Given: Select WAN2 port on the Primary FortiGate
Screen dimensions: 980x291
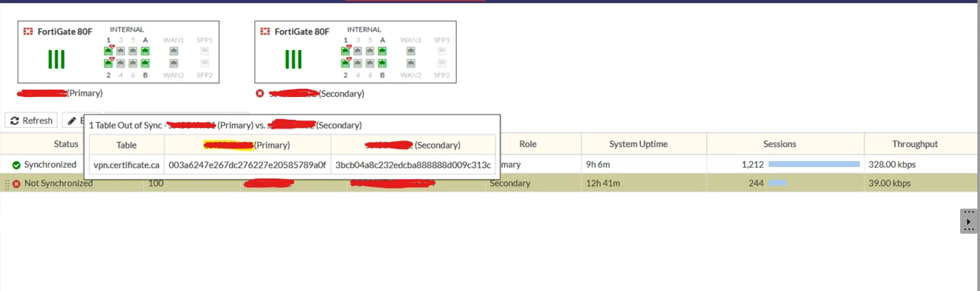Looking at the screenshot, I should [174, 63].
